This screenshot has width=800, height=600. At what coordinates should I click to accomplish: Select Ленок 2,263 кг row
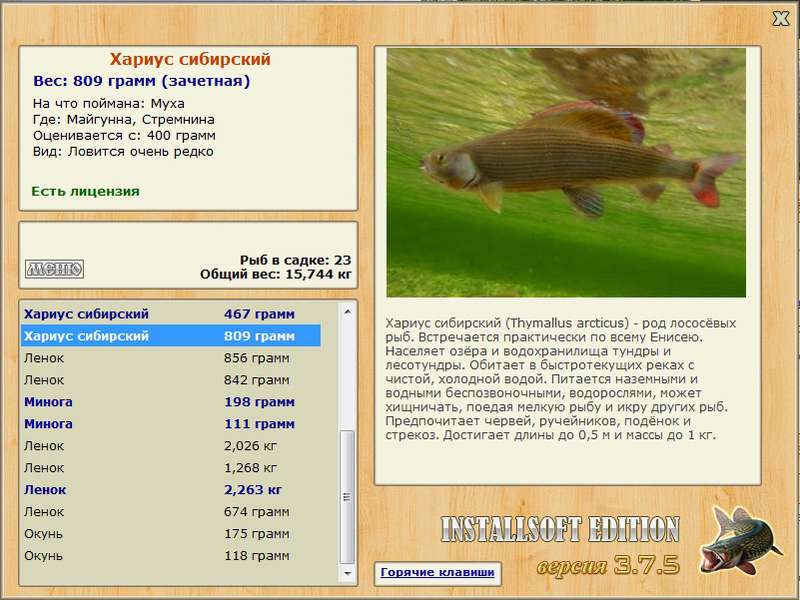point(170,489)
